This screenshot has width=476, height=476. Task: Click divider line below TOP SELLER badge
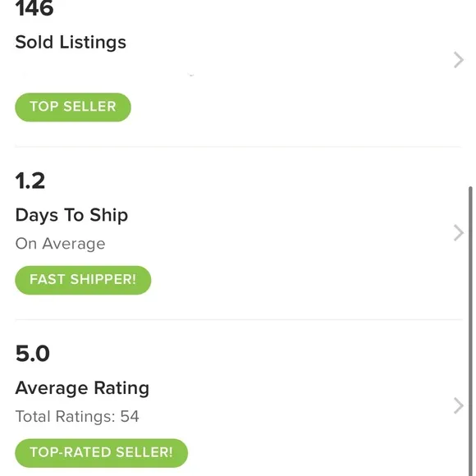(238, 147)
